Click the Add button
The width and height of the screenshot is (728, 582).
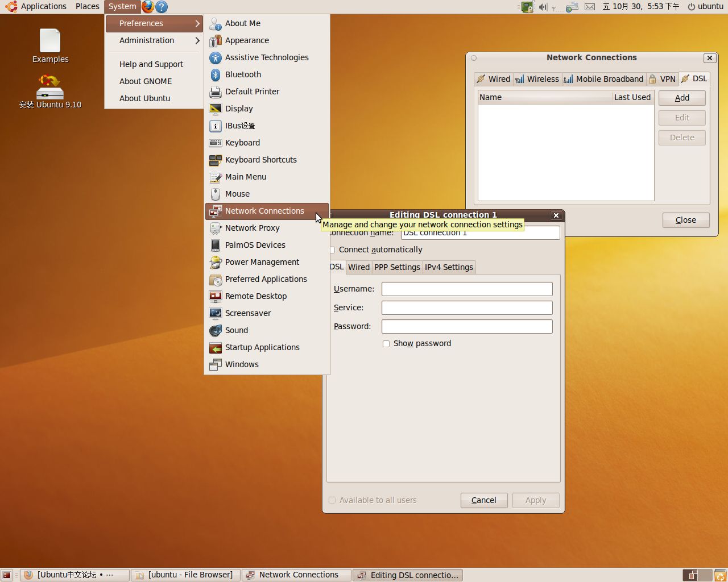(x=682, y=98)
